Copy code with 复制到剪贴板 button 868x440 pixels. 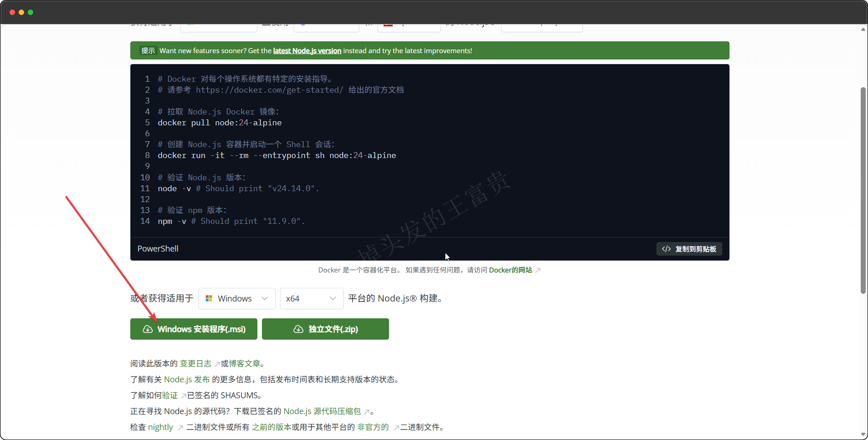[x=689, y=249]
